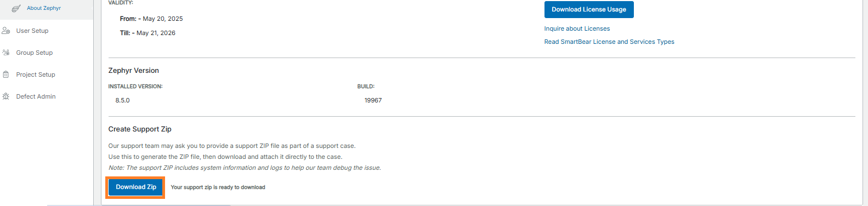
Task: Click the Download Zip button
Action: pos(136,187)
